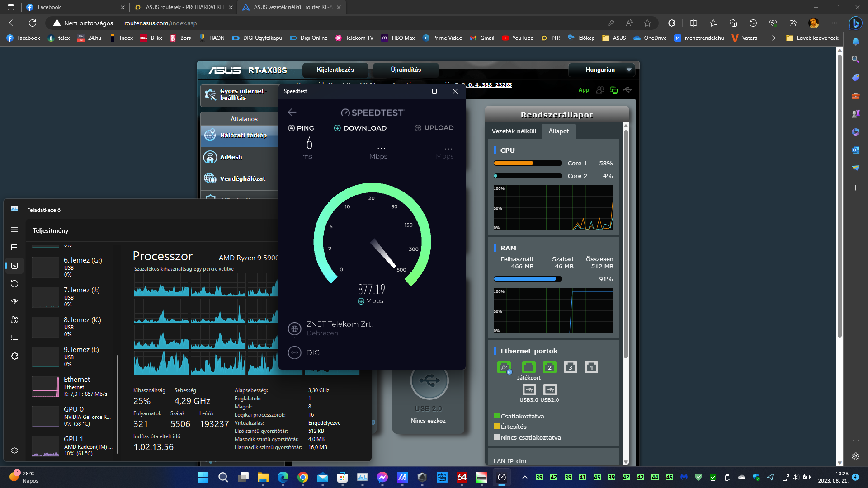The image size is (868, 488).
Task: Open Services page in Task Manager sidebar
Action: tap(14, 356)
